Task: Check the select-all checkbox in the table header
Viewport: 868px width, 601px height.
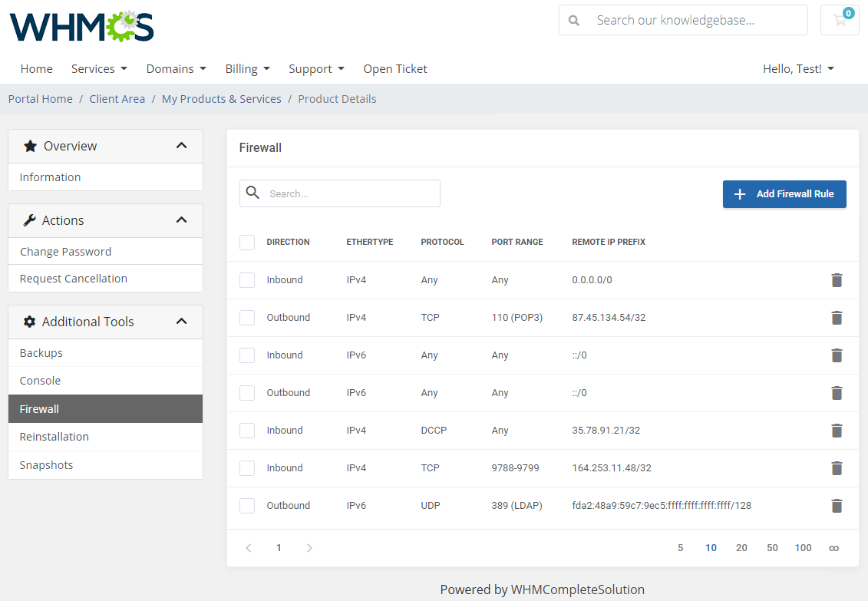Action: pyautogui.click(x=247, y=242)
